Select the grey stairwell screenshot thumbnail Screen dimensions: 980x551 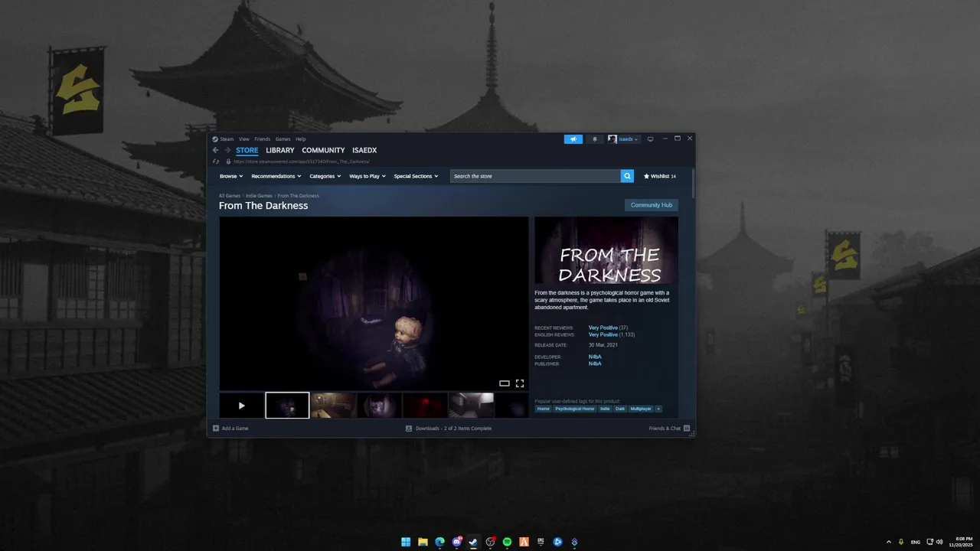(x=471, y=406)
